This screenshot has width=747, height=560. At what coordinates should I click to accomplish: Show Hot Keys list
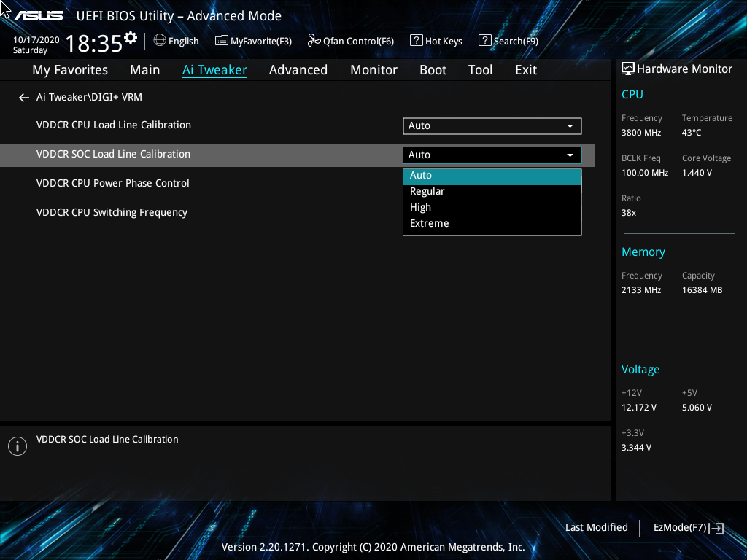(436, 41)
